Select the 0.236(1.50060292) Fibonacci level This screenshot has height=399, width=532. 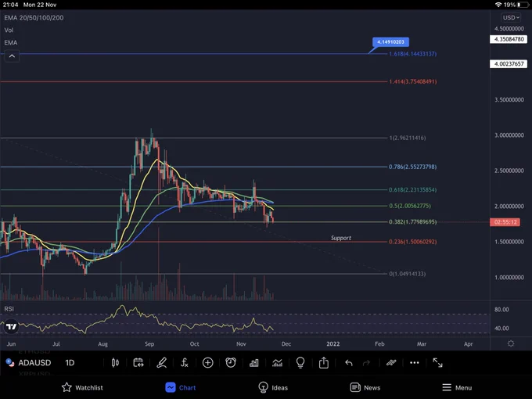pos(412,242)
